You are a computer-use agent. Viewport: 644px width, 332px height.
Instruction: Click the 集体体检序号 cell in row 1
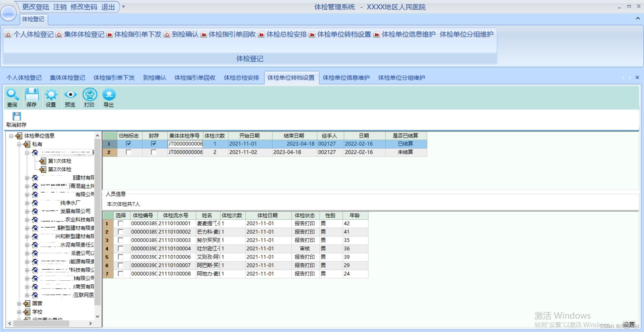coord(185,144)
